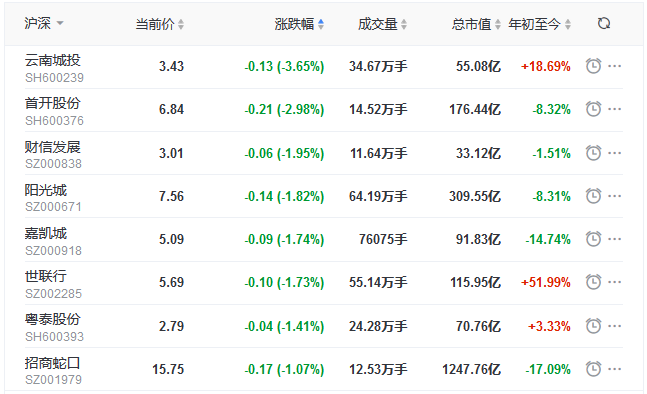647x394 pixels.
Task: Click the refresh icon in the table header
Action: tap(604, 24)
